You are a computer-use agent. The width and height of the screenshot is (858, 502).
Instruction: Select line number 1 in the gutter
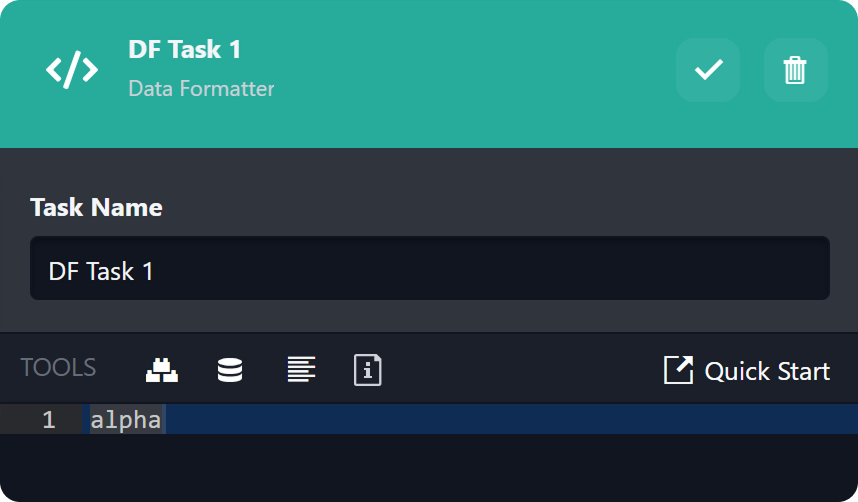point(49,420)
